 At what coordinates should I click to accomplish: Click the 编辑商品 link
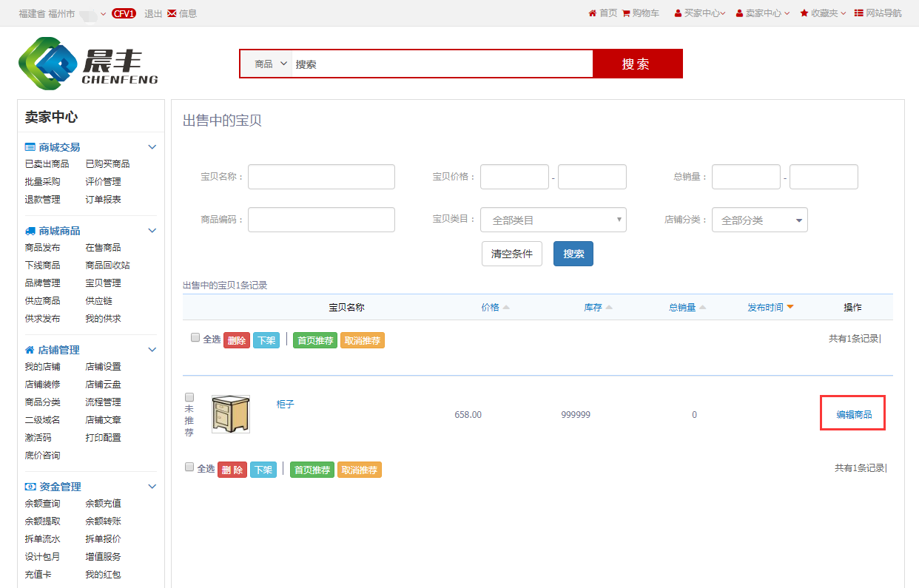854,414
